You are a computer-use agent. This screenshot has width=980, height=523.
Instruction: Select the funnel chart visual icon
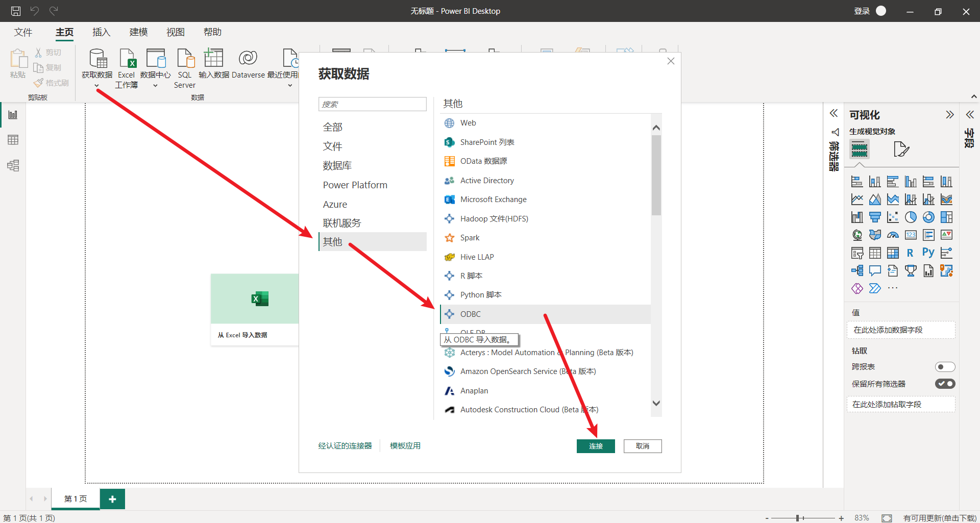point(875,217)
